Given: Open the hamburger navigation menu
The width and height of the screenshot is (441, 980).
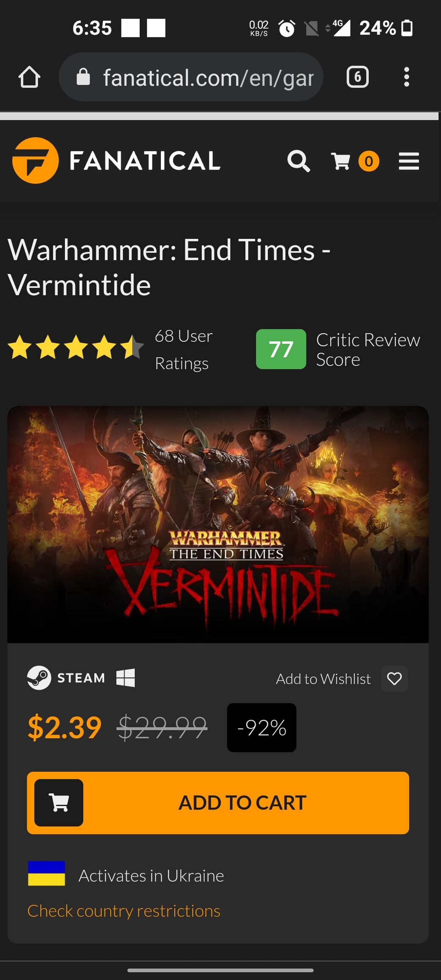Looking at the screenshot, I should (x=409, y=161).
